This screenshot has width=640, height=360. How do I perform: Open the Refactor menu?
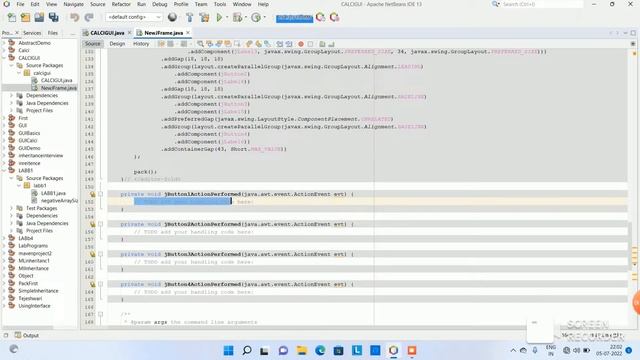click(x=121, y=4)
